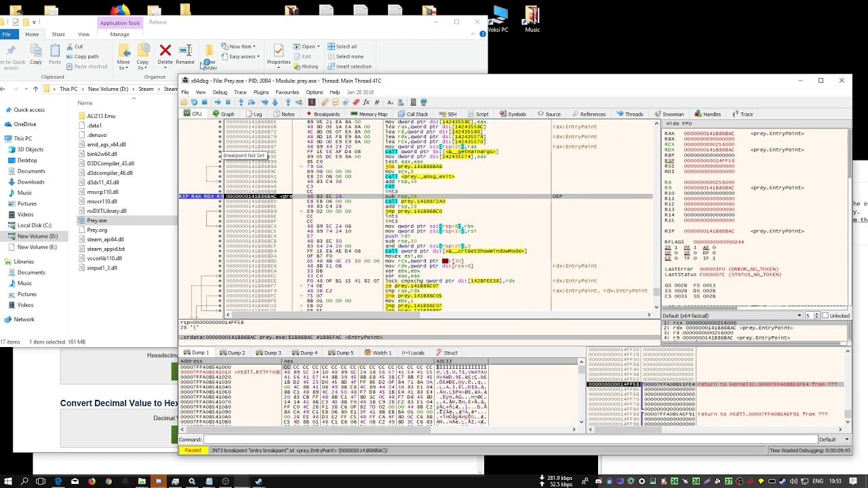Click the RAX register value

[711, 134]
